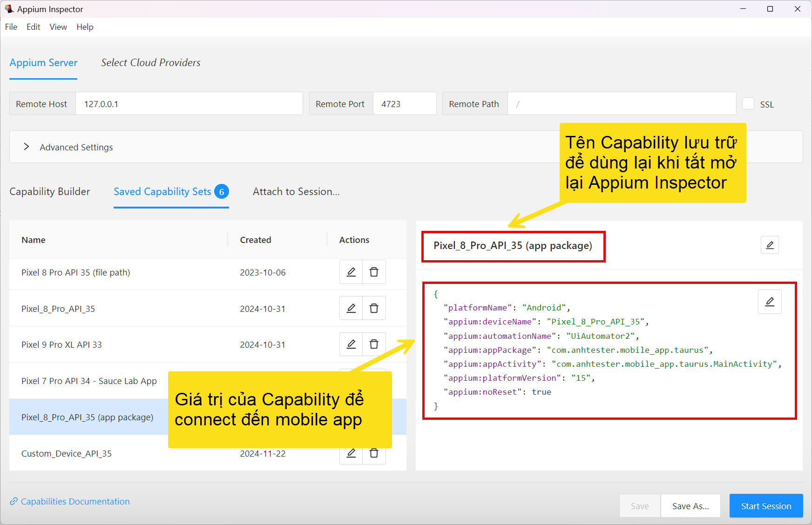Click the Remote Host input field

pos(189,103)
